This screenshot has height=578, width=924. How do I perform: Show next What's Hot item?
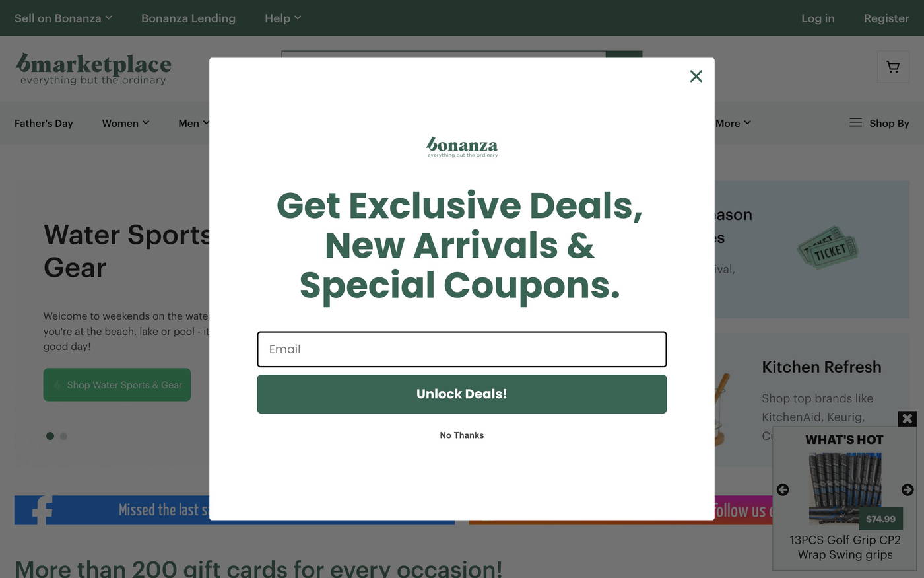(x=907, y=489)
